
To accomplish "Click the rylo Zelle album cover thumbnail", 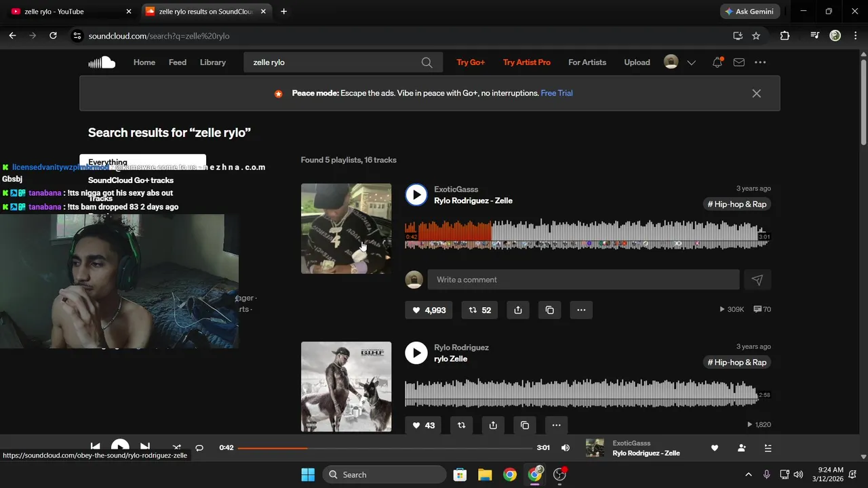I will click(346, 386).
